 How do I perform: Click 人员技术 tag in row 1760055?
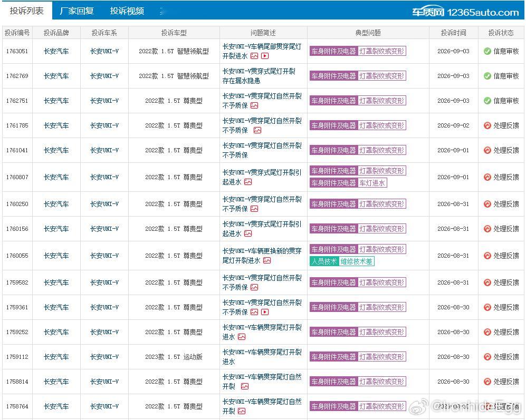[x=324, y=261]
